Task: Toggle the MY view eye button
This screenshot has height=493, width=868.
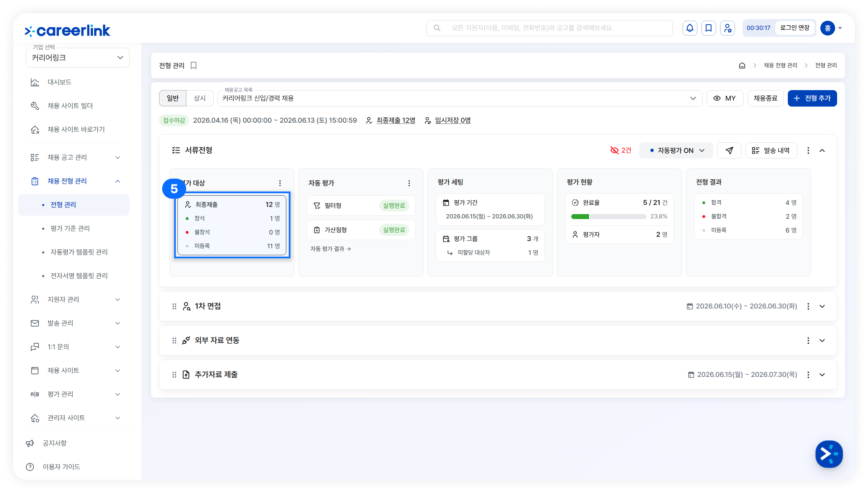Action: (725, 98)
